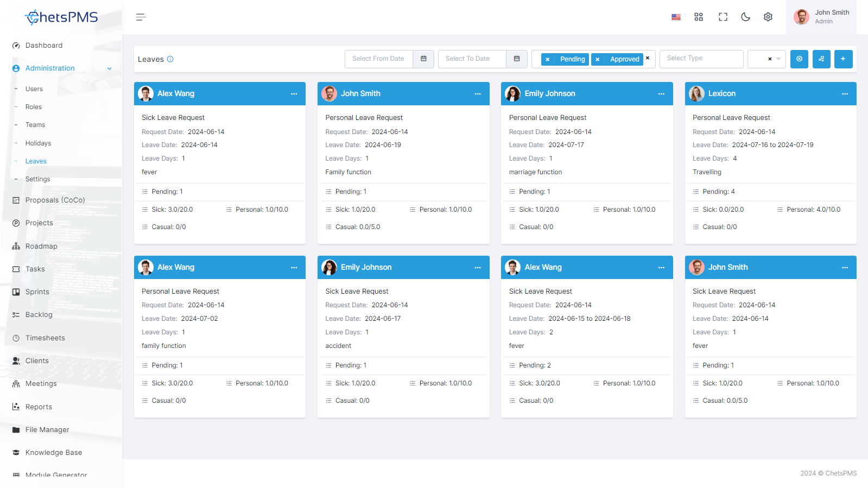The image size is (868, 488).
Task: Open calendar for From Date
Action: tap(423, 59)
